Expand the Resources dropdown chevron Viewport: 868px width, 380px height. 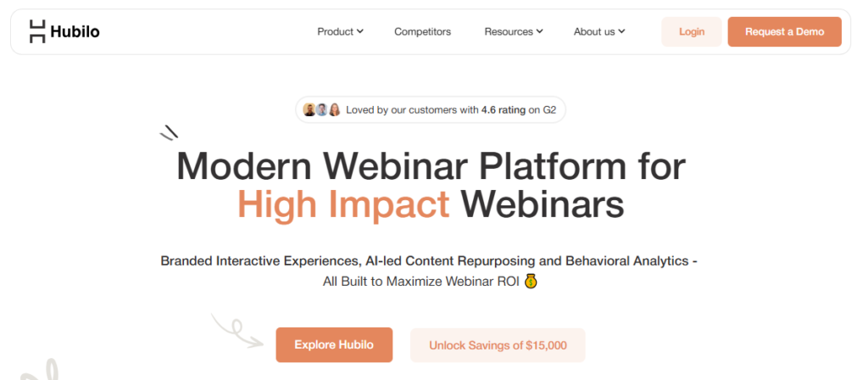pyautogui.click(x=539, y=31)
